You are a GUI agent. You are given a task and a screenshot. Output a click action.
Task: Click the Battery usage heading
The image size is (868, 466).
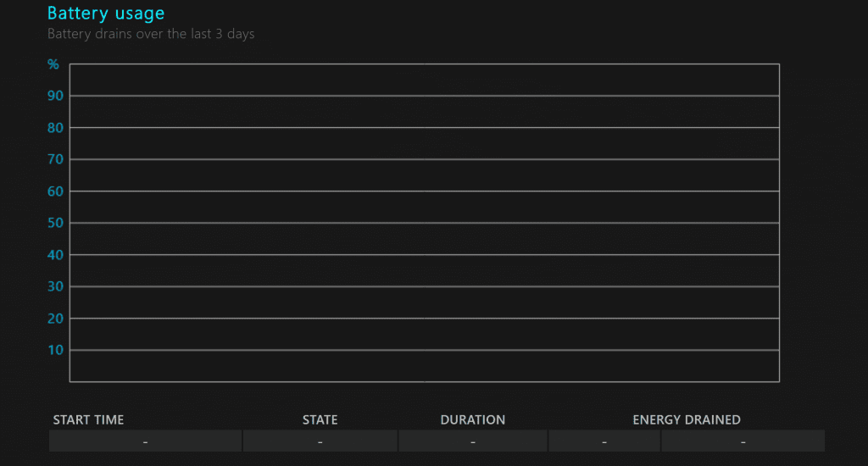pyautogui.click(x=106, y=14)
